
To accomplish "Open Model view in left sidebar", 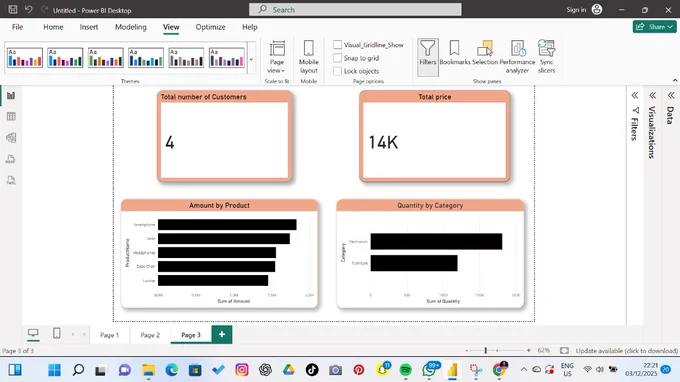I will click(x=11, y=137).
